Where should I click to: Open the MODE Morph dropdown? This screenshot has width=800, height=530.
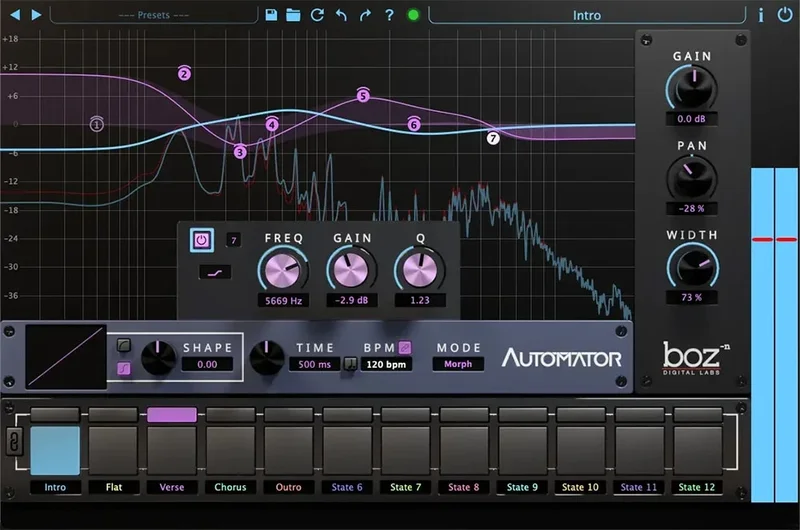(458, 364)
